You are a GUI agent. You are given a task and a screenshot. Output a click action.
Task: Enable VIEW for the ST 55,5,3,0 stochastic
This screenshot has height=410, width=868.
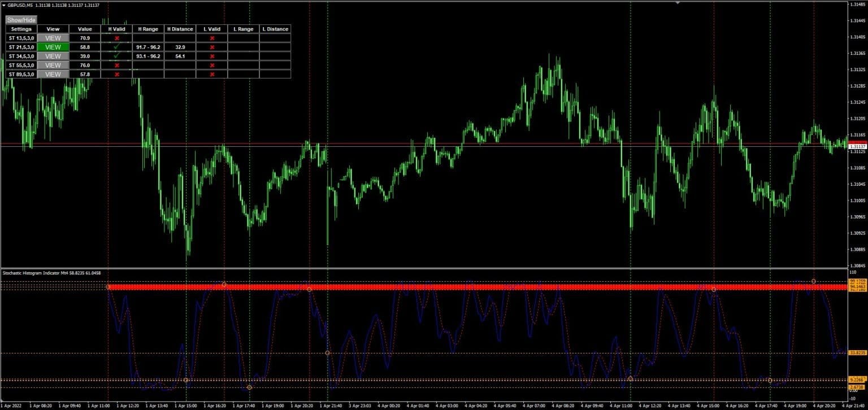click(53, 65)
